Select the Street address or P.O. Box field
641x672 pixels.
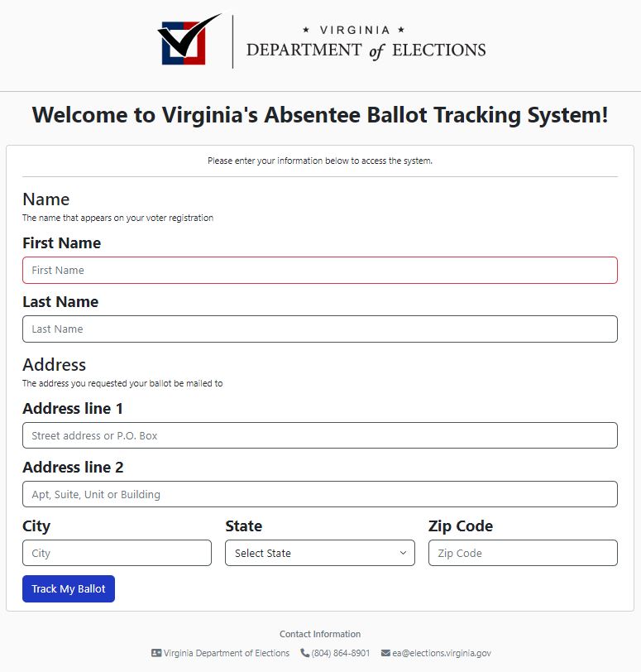tap(319, 435)
